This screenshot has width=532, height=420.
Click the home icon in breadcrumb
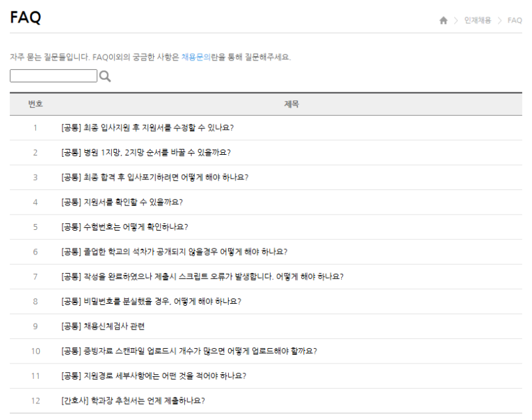point(444,21)
